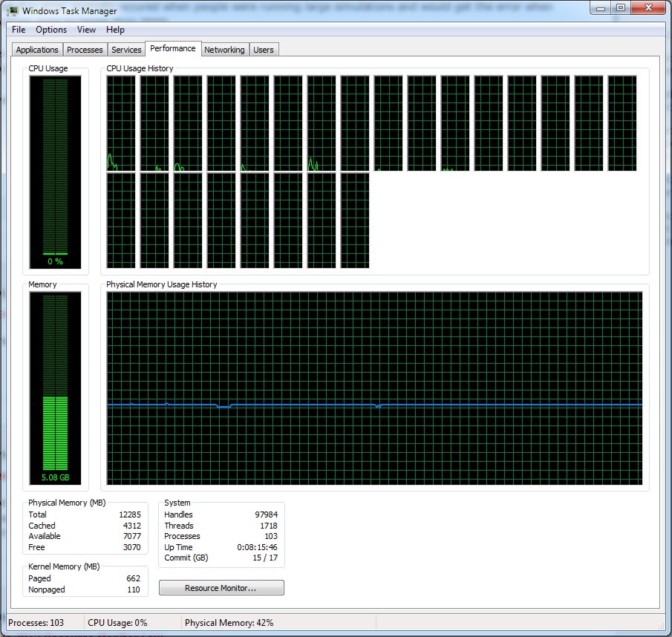
Task: Open the Resource Monitor
Action: click(221, 588)
